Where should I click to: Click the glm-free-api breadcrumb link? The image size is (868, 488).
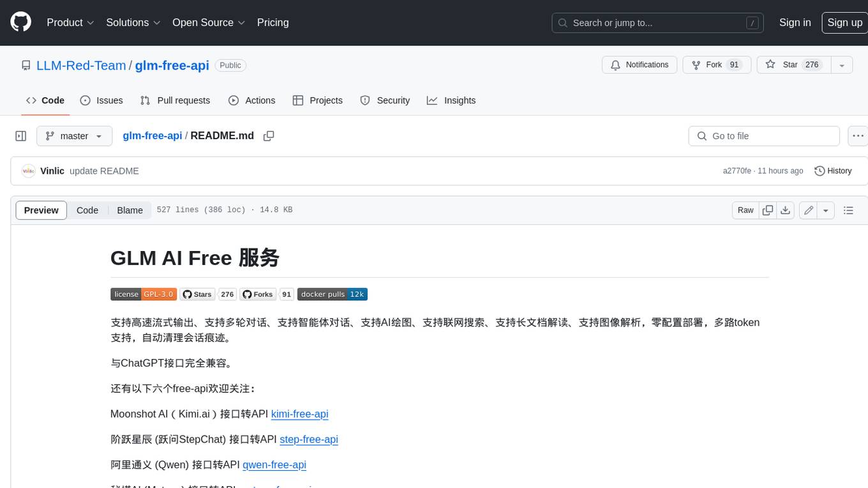coord(153,135)
